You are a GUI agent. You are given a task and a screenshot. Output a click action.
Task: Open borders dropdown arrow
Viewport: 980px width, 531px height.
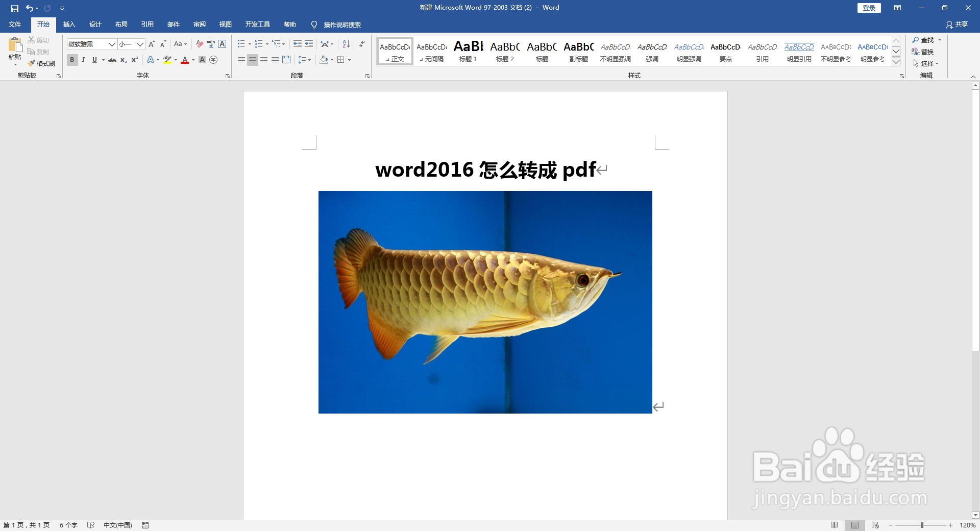point(350,60)
